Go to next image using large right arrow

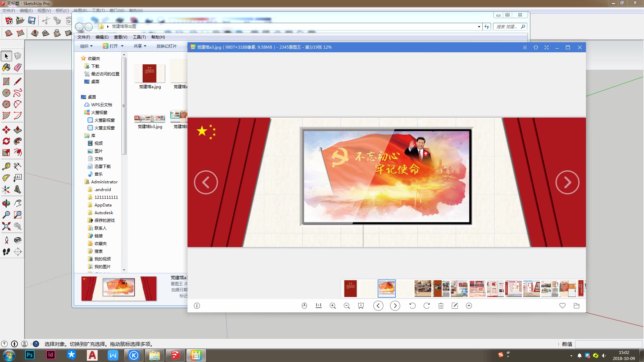pos(567,182)
